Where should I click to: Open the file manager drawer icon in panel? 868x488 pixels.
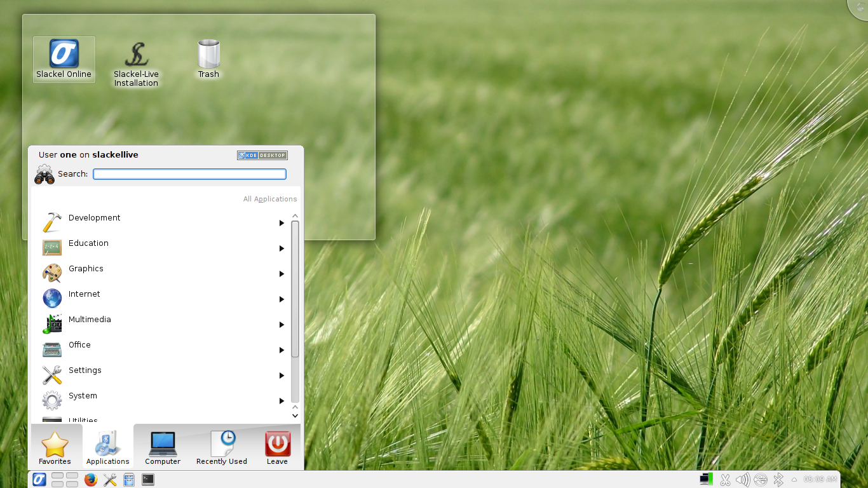129,480
